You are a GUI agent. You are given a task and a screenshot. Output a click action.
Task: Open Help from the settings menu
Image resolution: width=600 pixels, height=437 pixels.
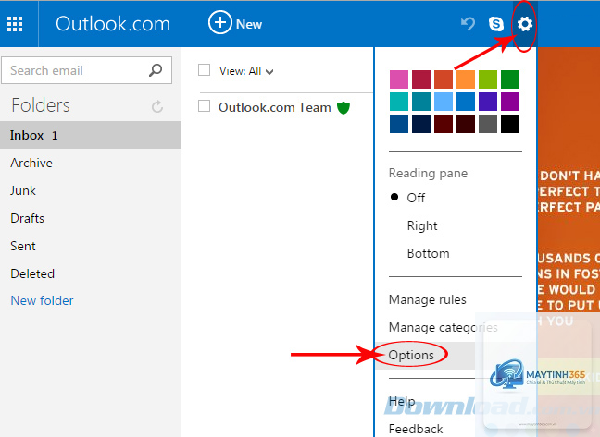[x=402, y=401]
